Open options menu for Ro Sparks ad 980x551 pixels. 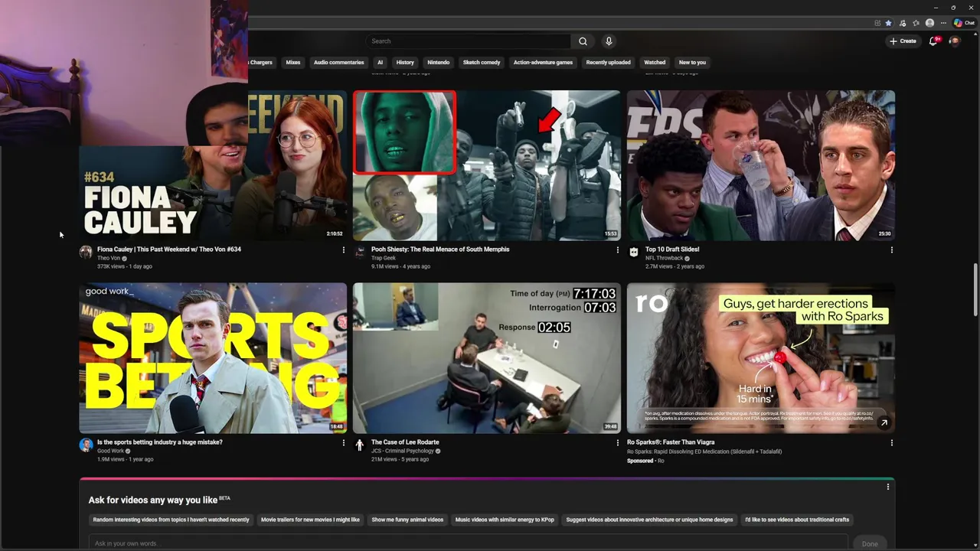[891, 443]
